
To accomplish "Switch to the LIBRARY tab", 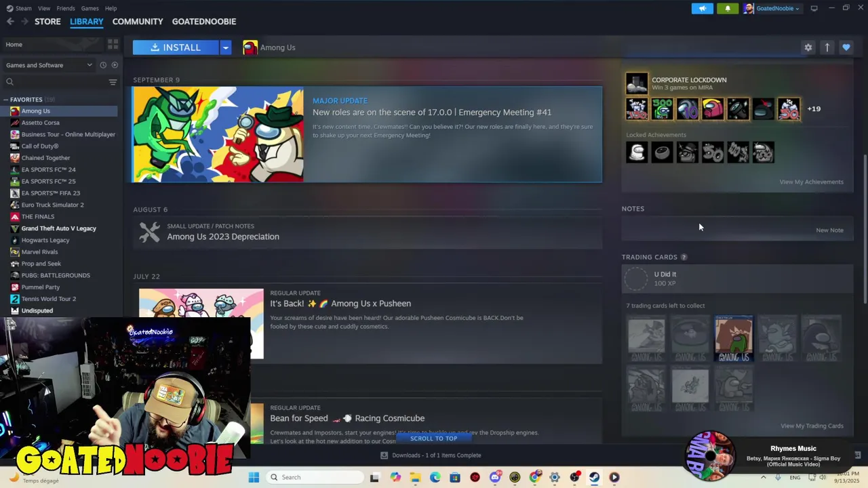I will click(x=87, y=22).
